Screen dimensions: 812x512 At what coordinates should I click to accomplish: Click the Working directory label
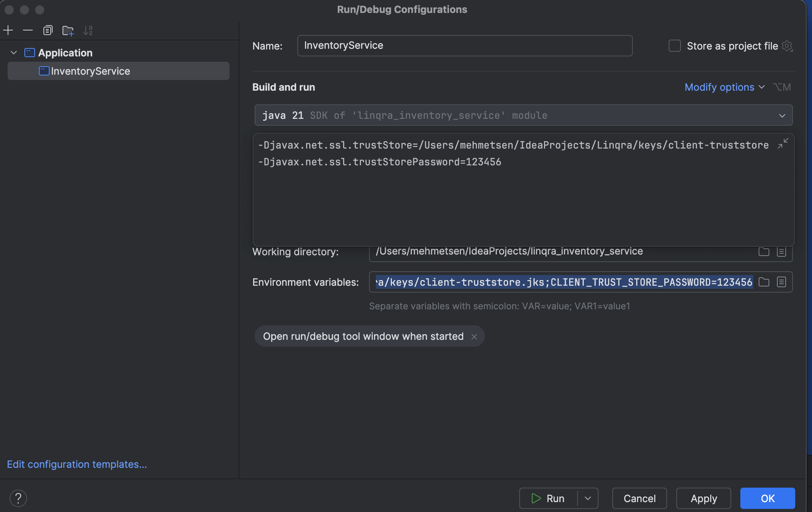coord(295,252)
